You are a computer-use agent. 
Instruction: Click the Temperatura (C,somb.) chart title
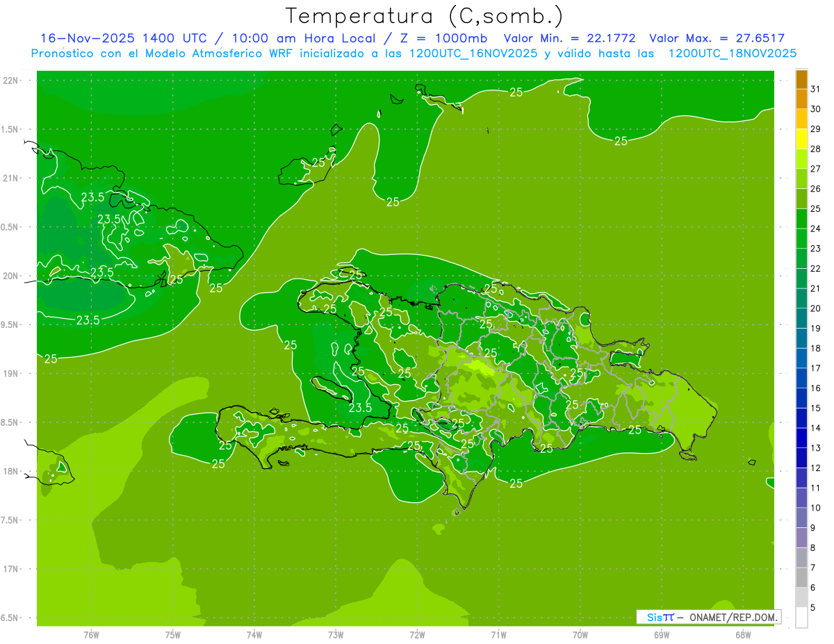click(x=425, y=15)
